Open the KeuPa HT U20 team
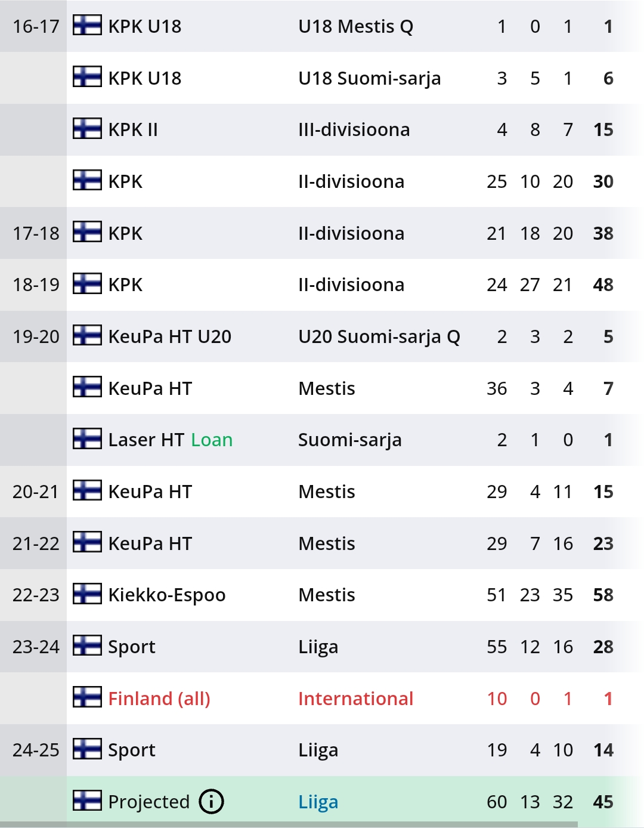This screenshot has height=828, width=644. point(169,336)
